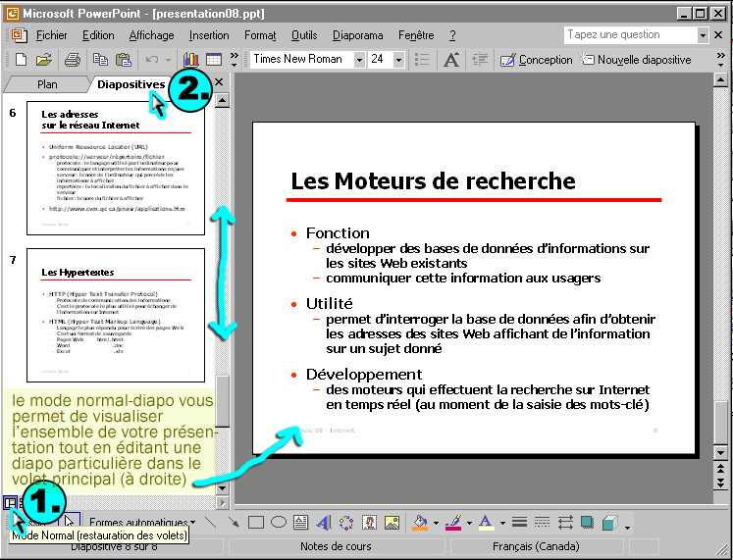Toggle the bulleted list button
The width and height of the screenshot is (733, 560).
click(x=423, y=60)
